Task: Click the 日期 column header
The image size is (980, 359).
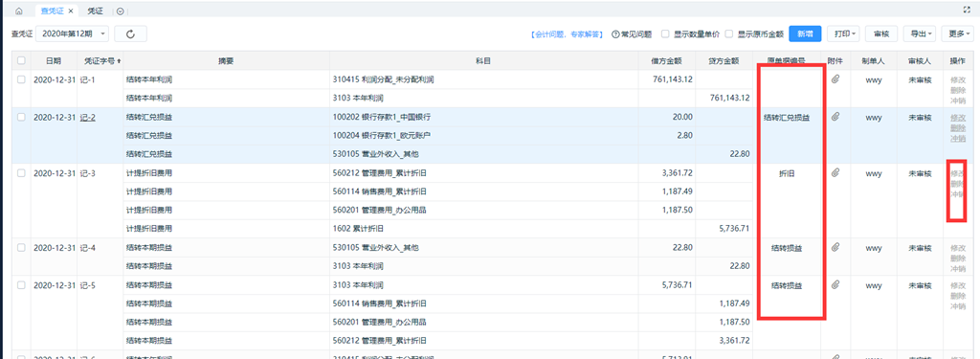Action: click(54, 60)
